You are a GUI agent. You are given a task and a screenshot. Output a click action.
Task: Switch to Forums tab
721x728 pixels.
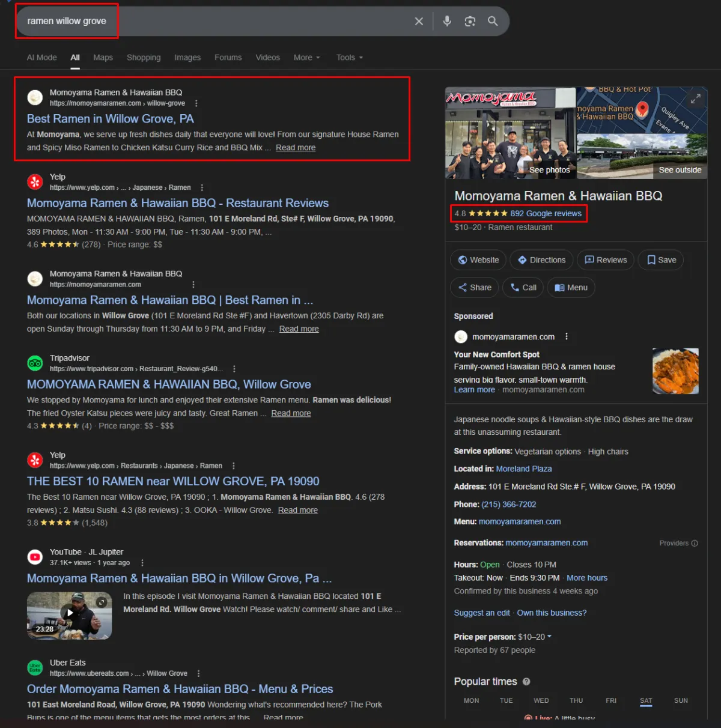[x=228, y=58]
